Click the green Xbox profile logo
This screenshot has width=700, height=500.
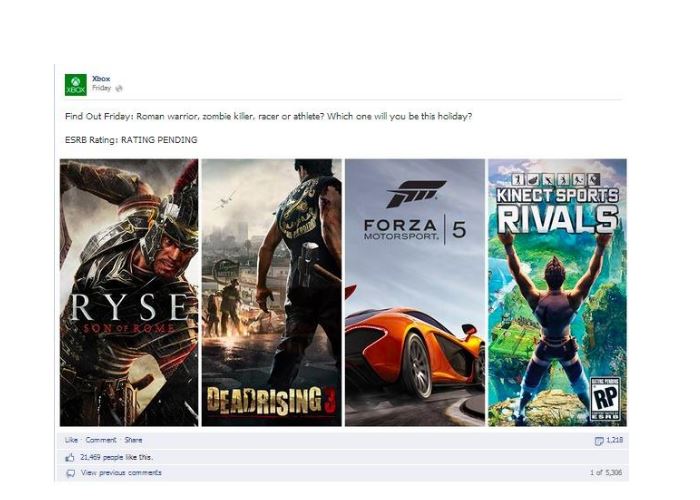tap(75, 85)
